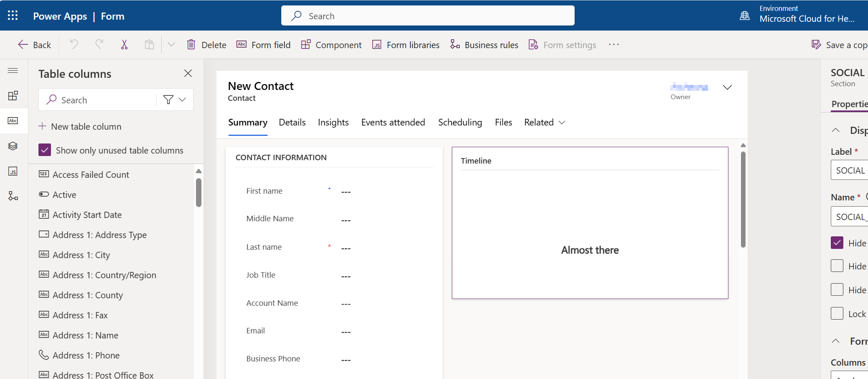Toggle the Lock checkbox
Screen dimensions: 868x379
pos(837,313)
